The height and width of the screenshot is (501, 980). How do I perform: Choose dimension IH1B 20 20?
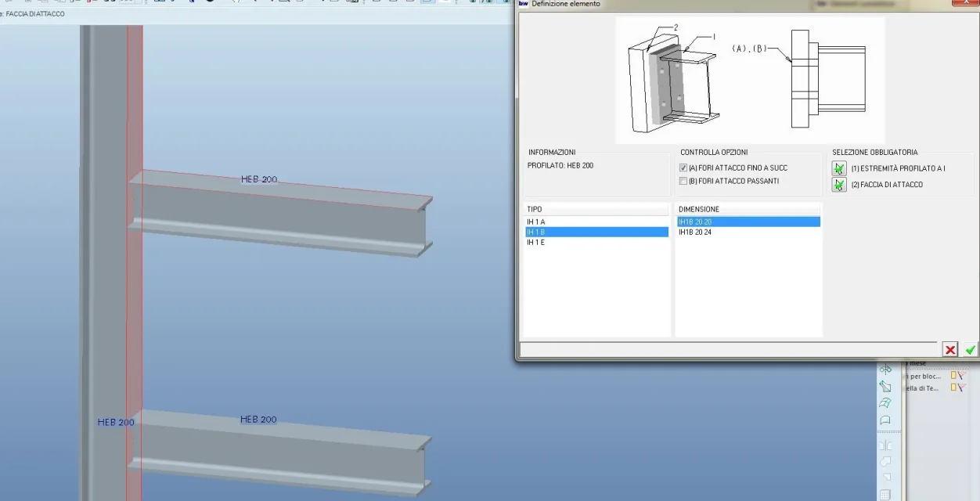748,222
